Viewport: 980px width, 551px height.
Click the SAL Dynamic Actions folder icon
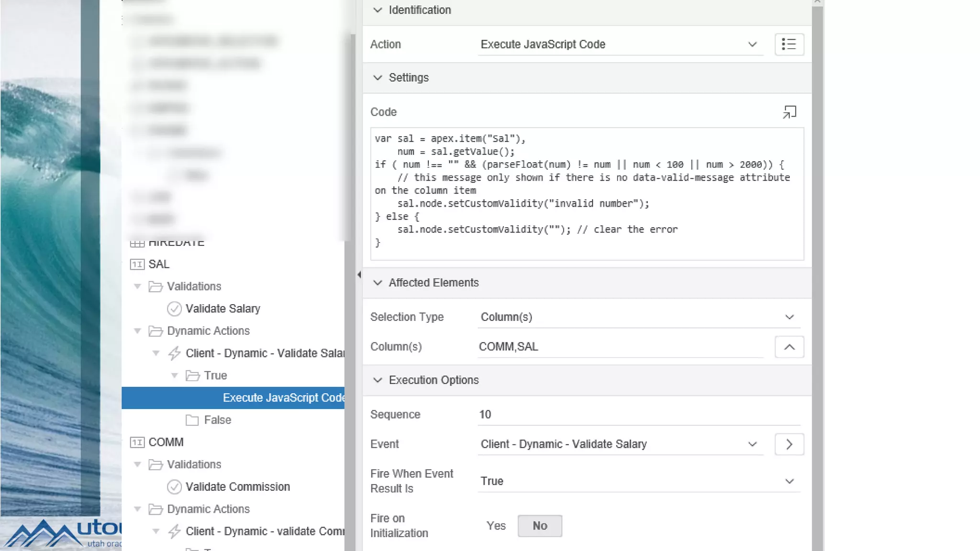click(156, 331)
